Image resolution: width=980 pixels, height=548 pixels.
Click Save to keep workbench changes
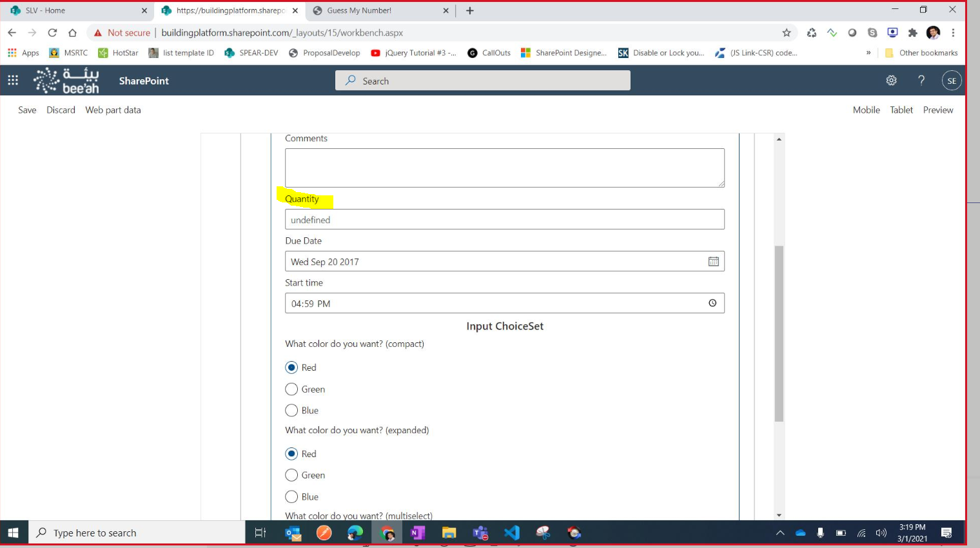(x=26, y=110)
